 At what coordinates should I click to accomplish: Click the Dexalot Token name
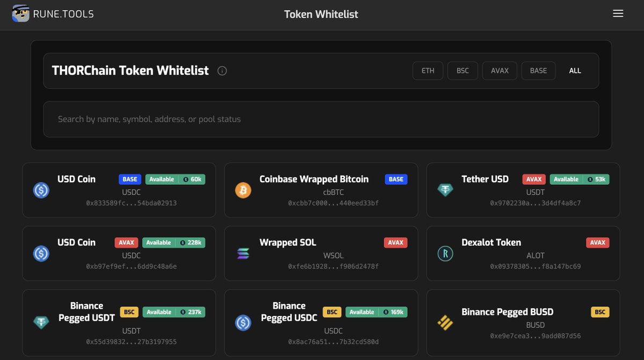491,242
